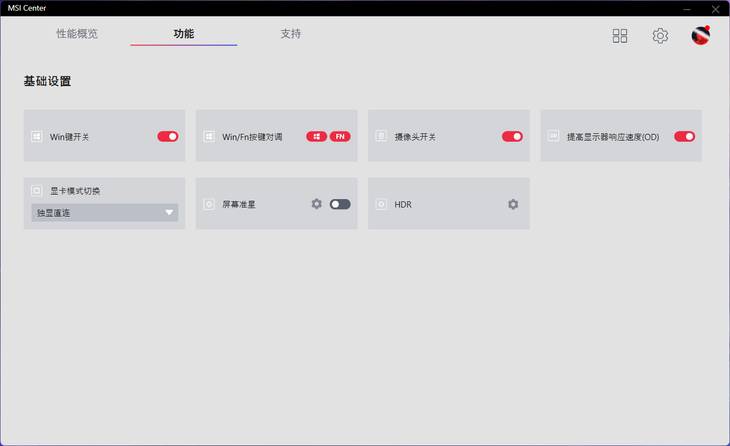Click the user profile avatar

click(701, 35)
